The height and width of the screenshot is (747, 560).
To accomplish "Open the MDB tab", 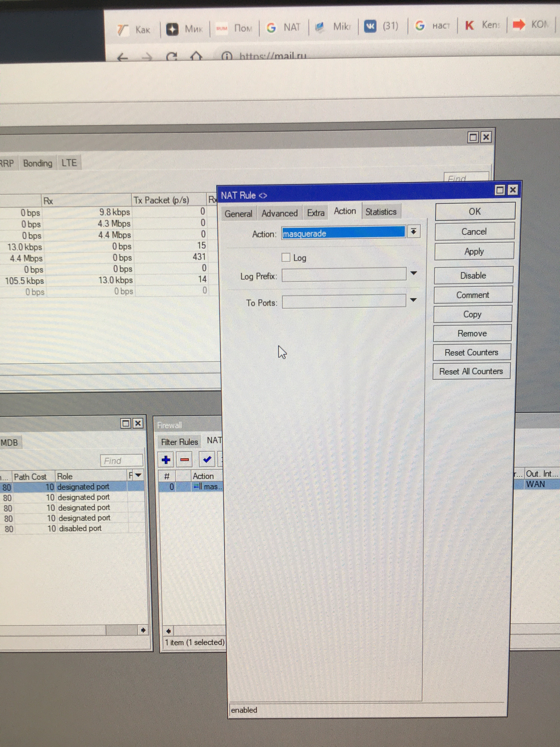I will pos(9,442).
